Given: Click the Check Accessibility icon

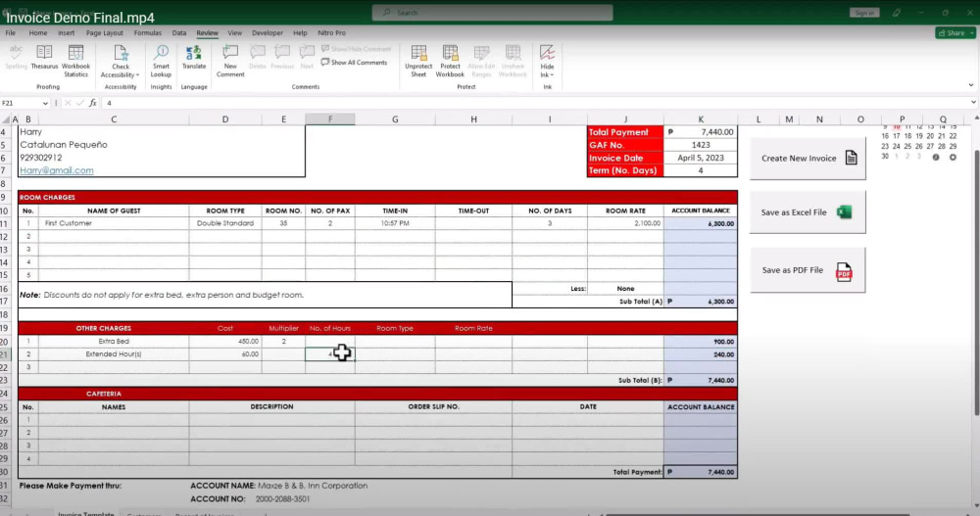Looking at the screenshot, I should pyautogui.click(x=120, y=53).
